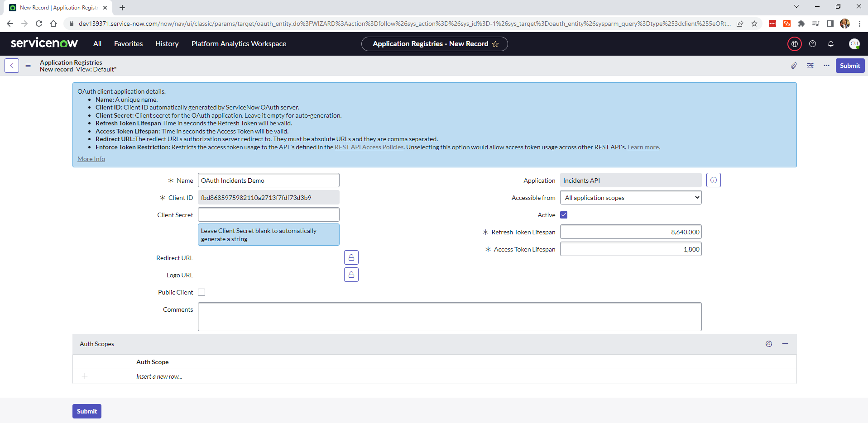Switch to Platform Analytics Workspace
Image resolution: width=868 pixels, height=423 pixels.
(x=239, y=43)
